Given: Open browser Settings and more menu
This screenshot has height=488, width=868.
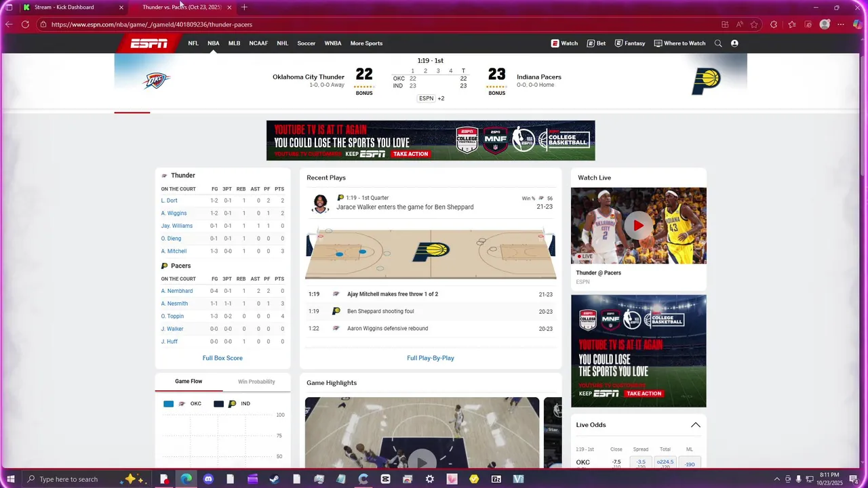Looking at the screenshot, I should coord(841,24).
